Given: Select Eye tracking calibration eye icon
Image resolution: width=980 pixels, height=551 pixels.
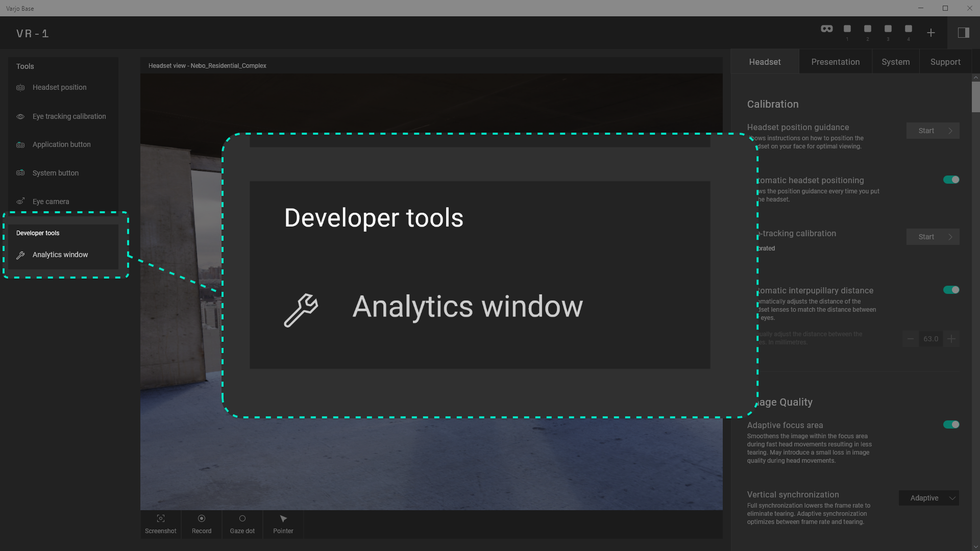Looking at the screenshot, I should click(x=20, y=116).
